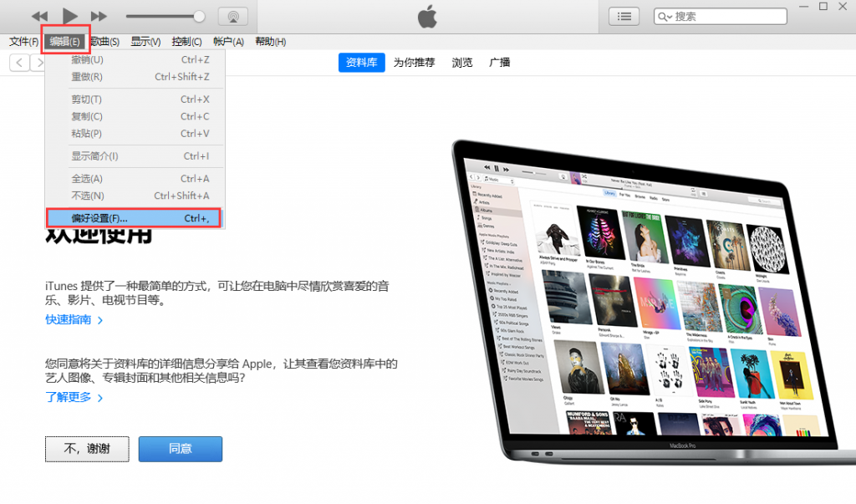Viewport: 856px width, 504px height.
Task: Open the 控制(C) menu
Action: [x=186, y=42]
